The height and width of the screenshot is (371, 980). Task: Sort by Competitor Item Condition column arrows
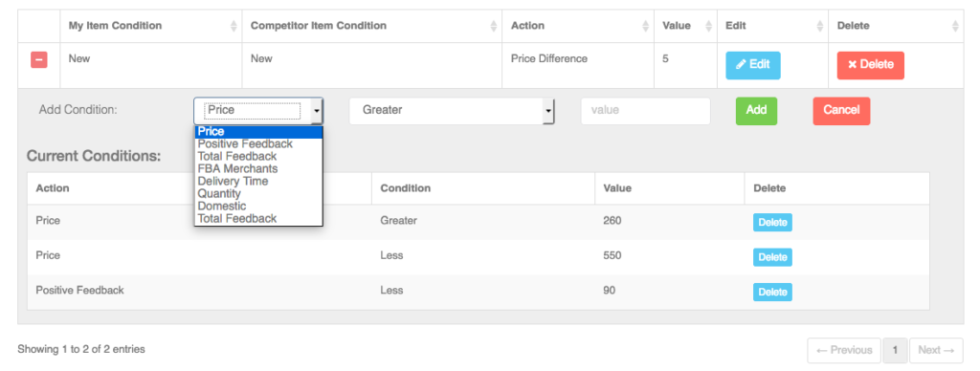pos(494,26)
